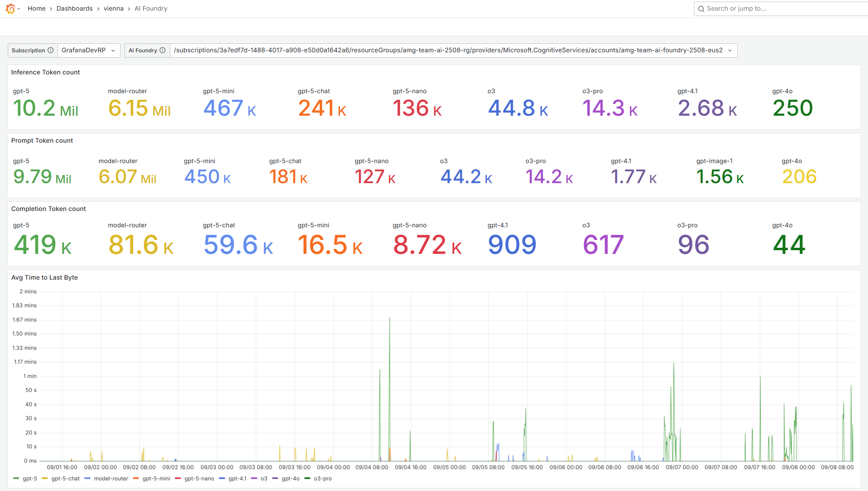Toggle gpt-5-nano series in legend
This screenshot has height=491, width=868.
[x=199, y=478]
